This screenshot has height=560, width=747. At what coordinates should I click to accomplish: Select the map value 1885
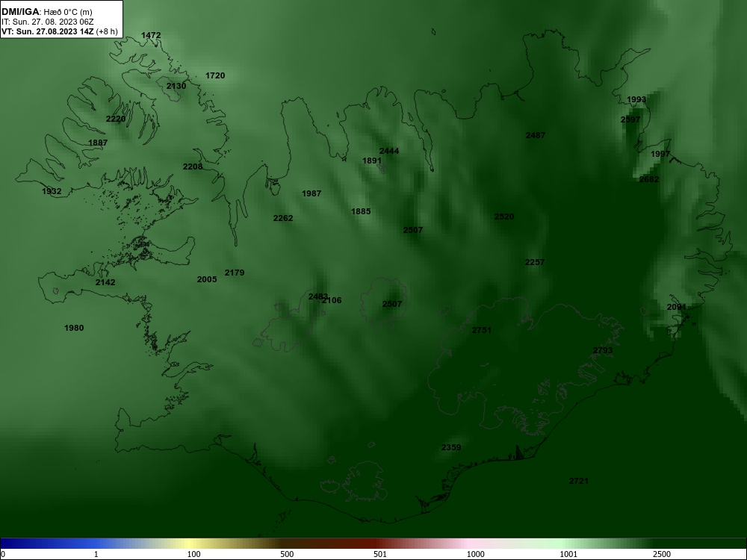(361, 211)
